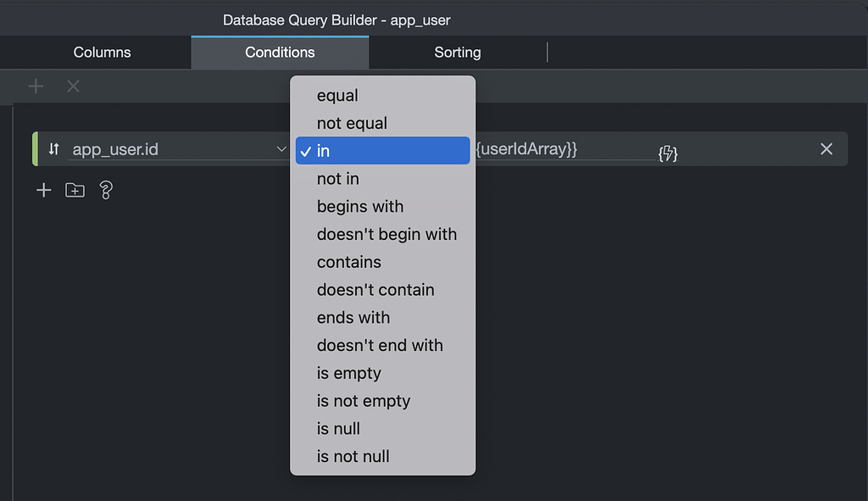Select the 'is null' operator
The height and width of the screenshot is (501, 868).
click(338, 429)
